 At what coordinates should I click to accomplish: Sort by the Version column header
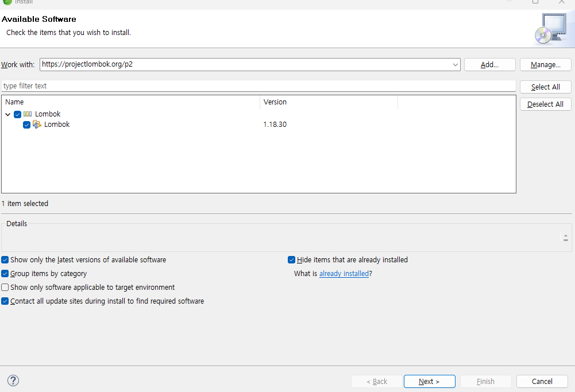(329, 102)
